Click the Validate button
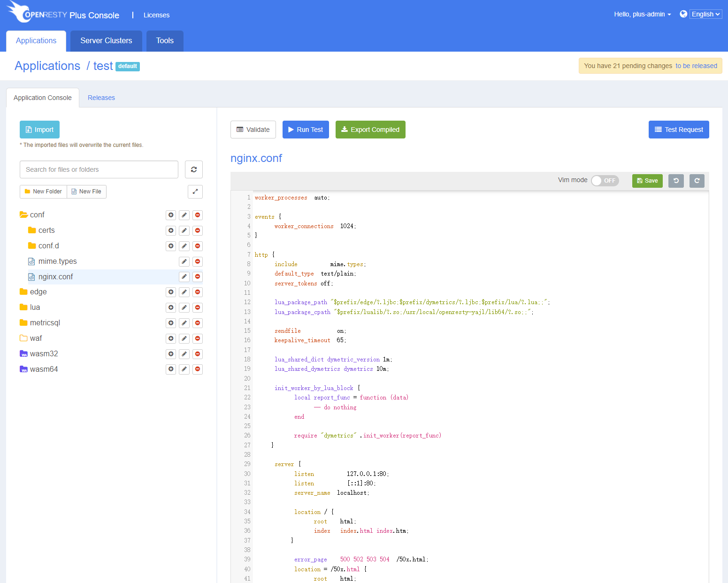Viewport: 728px width, 583px height. 253,130
